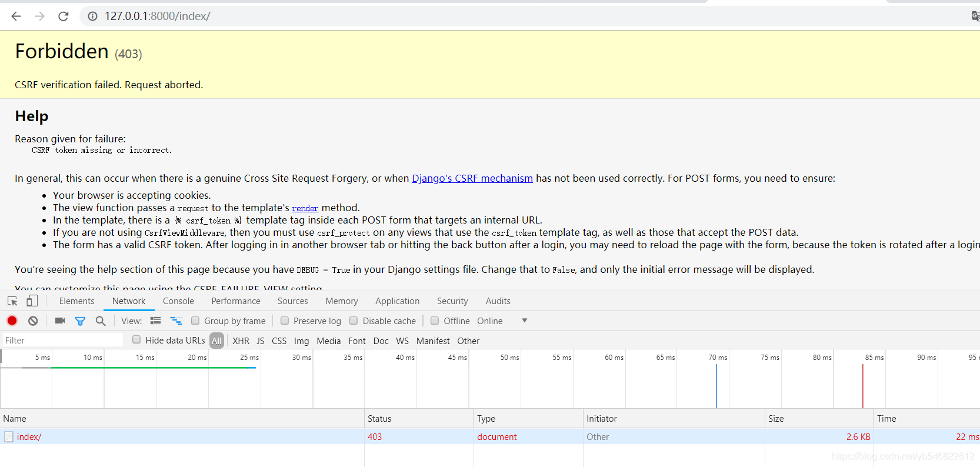Click the red load event timeline marker

[863, 386]
